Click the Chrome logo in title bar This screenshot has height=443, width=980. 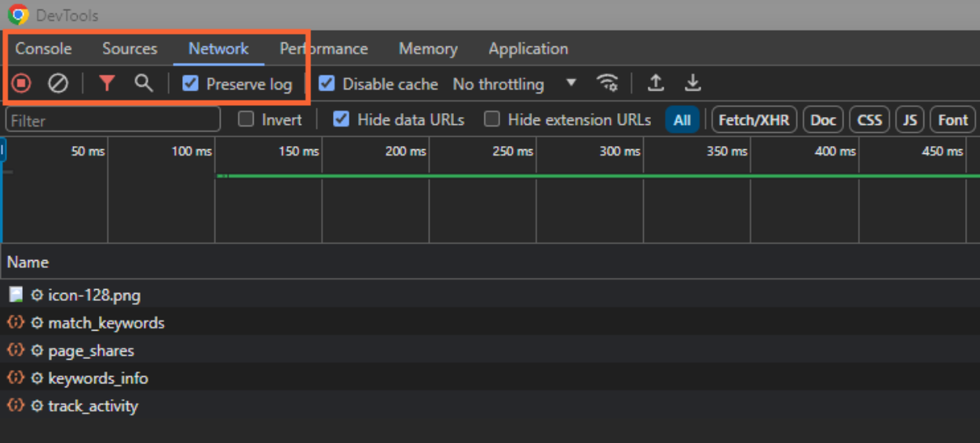click(19, 15)
